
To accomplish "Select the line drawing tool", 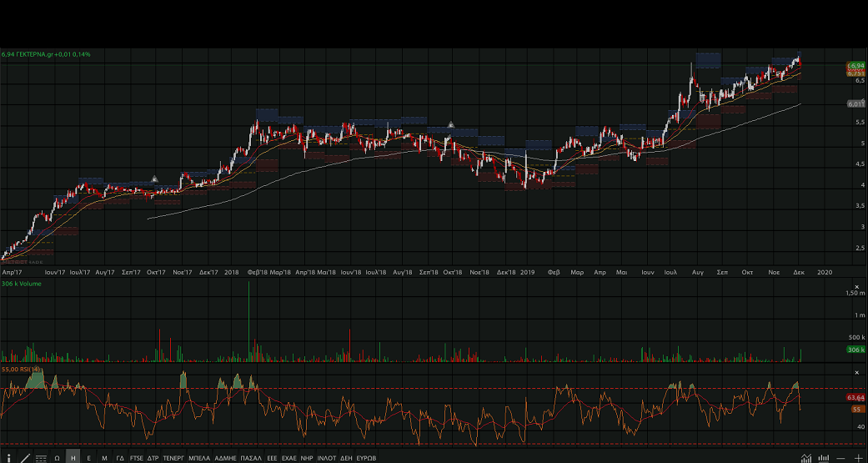I will (25, 458).
